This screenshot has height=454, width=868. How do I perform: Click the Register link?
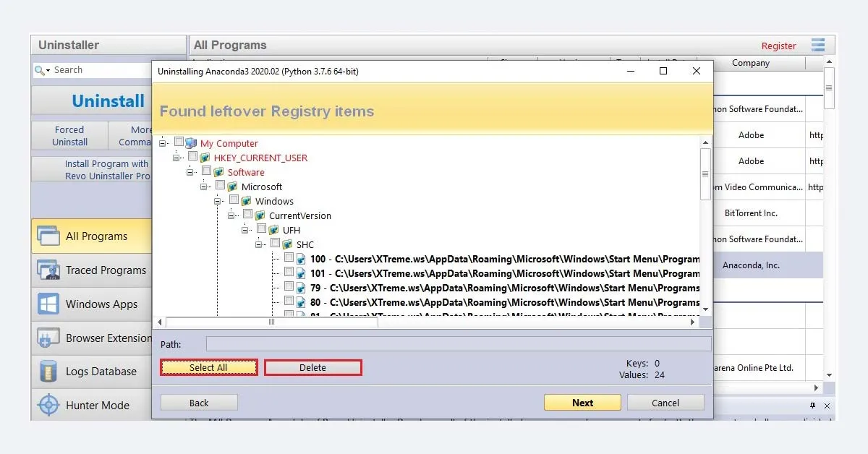tap(779, 45)
